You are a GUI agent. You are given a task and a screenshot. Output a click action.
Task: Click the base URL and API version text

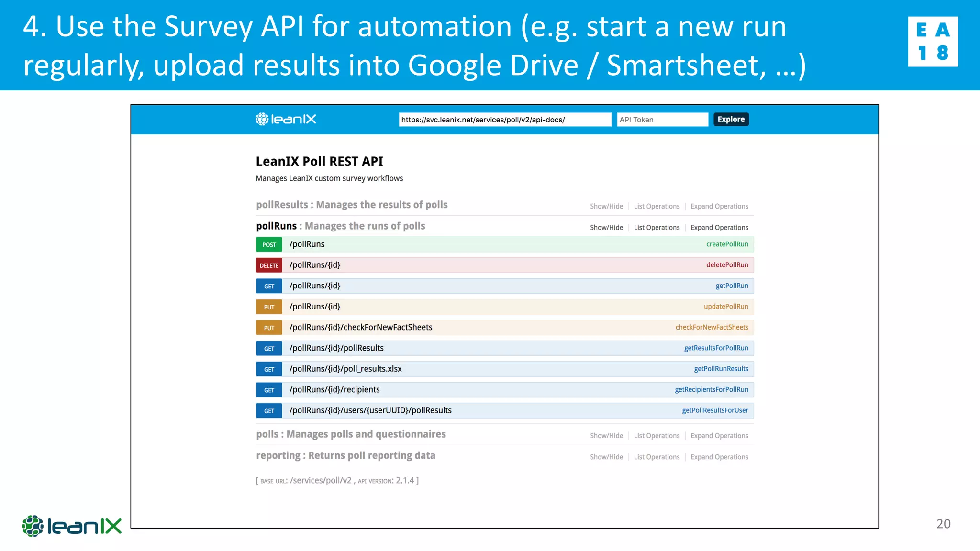tap(337, 481)
